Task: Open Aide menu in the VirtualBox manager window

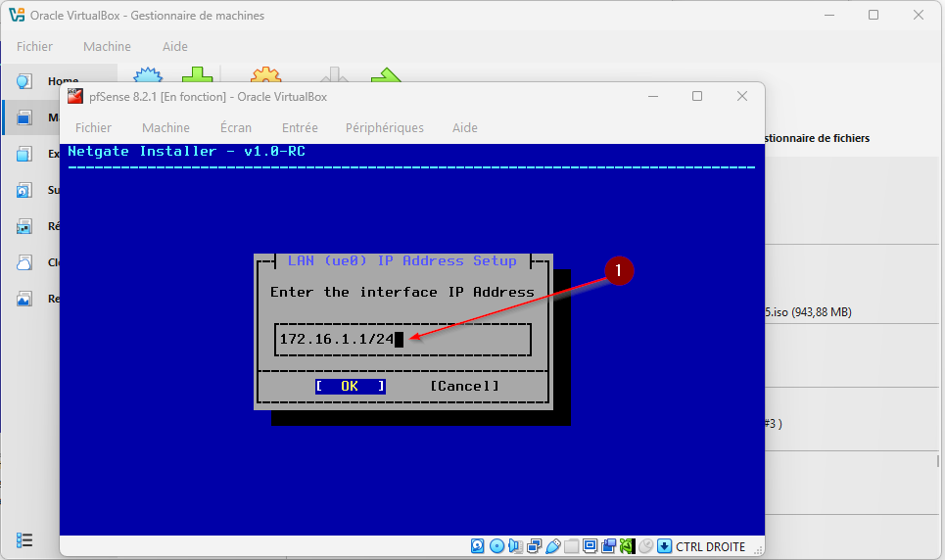Action: [x=174, y=46]
